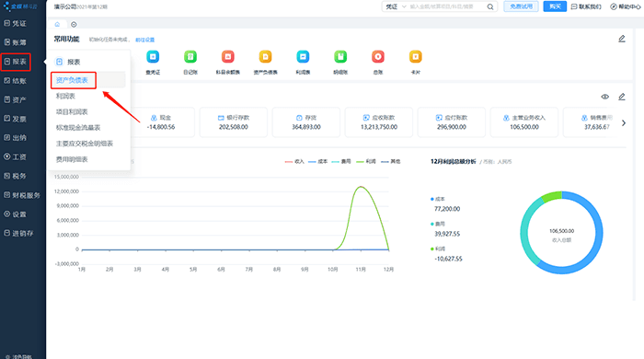Image resolution: width=644 pixels, height=359 pixels.
Task: Click the 利润 -10,627.55 legend entry
Action: click(x=446, y=254)
